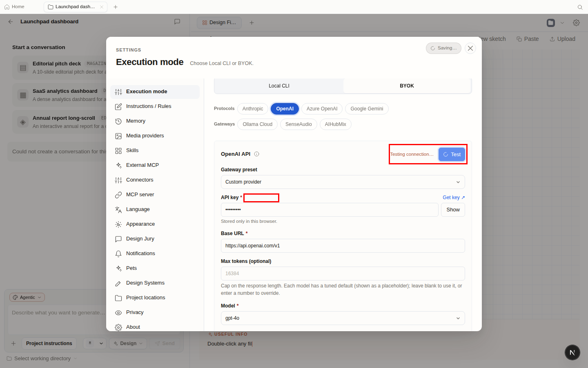Open the Design dropdown in composer

click(x=128, y=343)
